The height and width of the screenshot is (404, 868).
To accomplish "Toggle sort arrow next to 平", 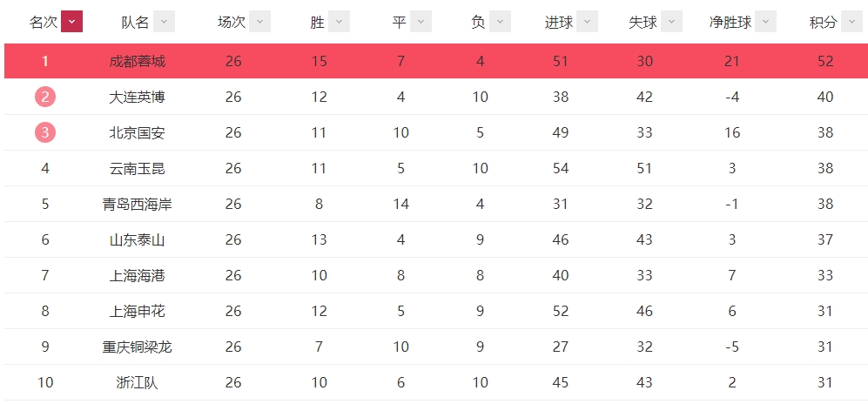I will click(x=421, y=22).
